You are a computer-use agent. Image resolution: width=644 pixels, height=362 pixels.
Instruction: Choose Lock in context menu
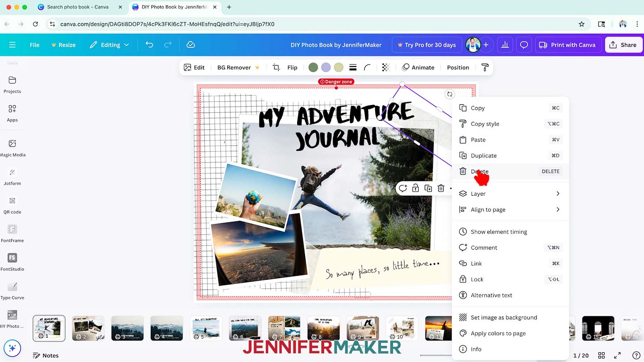point(510,279)
